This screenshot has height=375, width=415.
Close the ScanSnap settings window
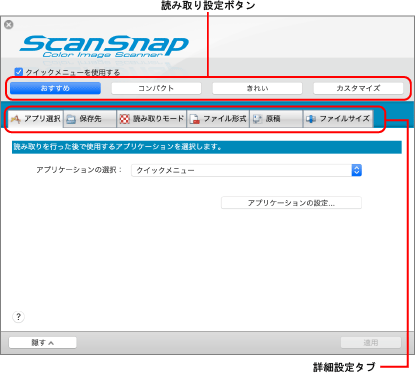9,25
